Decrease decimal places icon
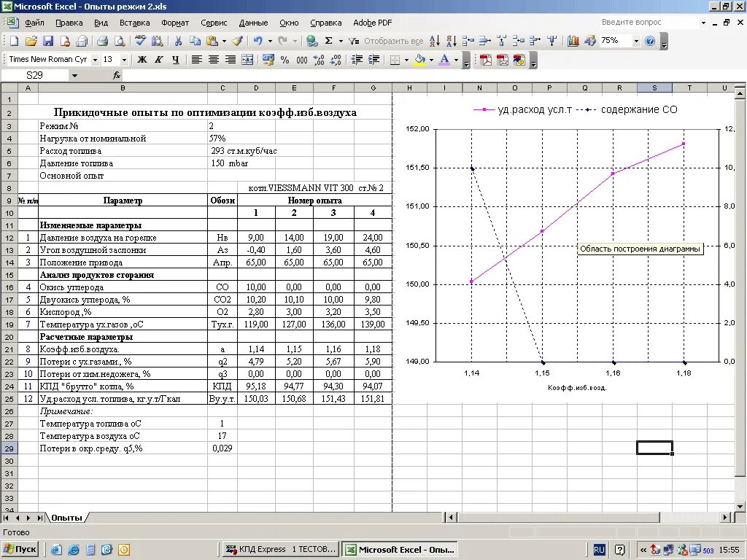 click(336, 60)
